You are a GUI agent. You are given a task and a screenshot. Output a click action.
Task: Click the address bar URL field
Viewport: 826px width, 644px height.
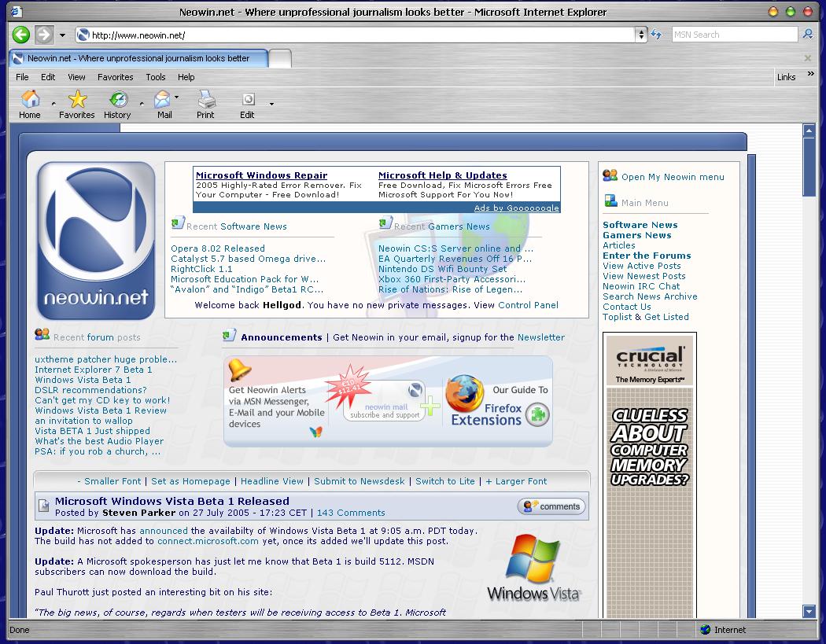(x=356, y=35)
